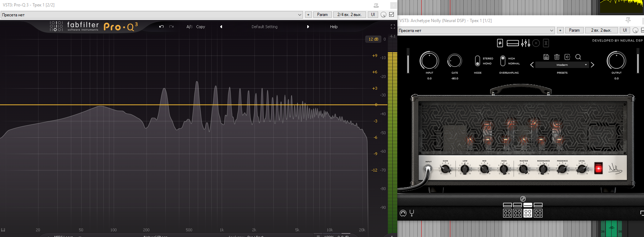This screenshot has height=237, width=644.
Task: Click UI button in Archetype Nolly window
Action: (x=625, y=30)
